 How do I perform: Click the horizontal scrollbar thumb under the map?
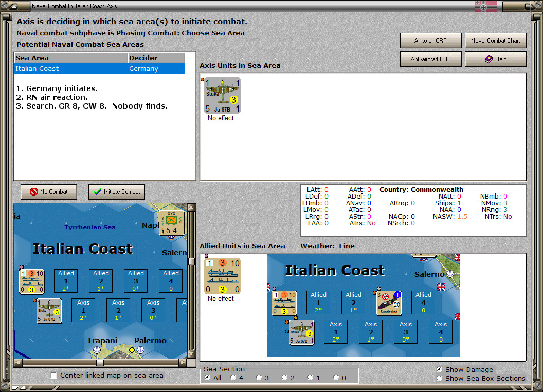pos(100,363)
